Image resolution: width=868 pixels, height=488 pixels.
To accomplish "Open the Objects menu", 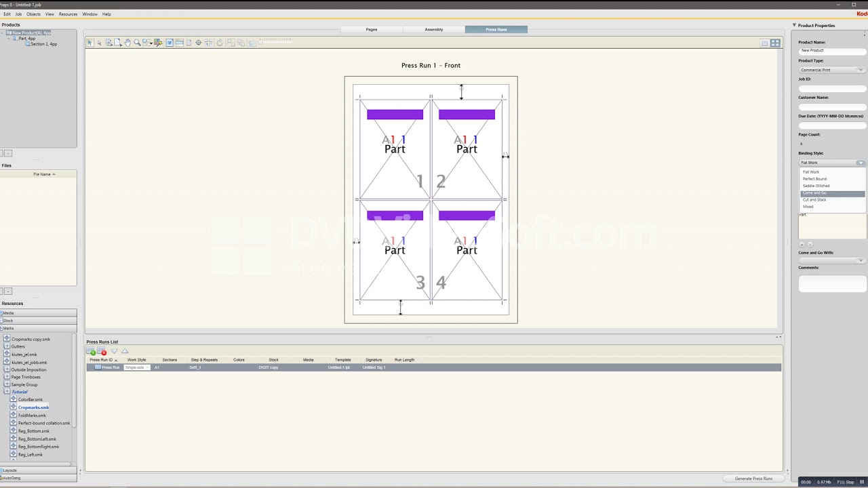I will coord(33,14).
